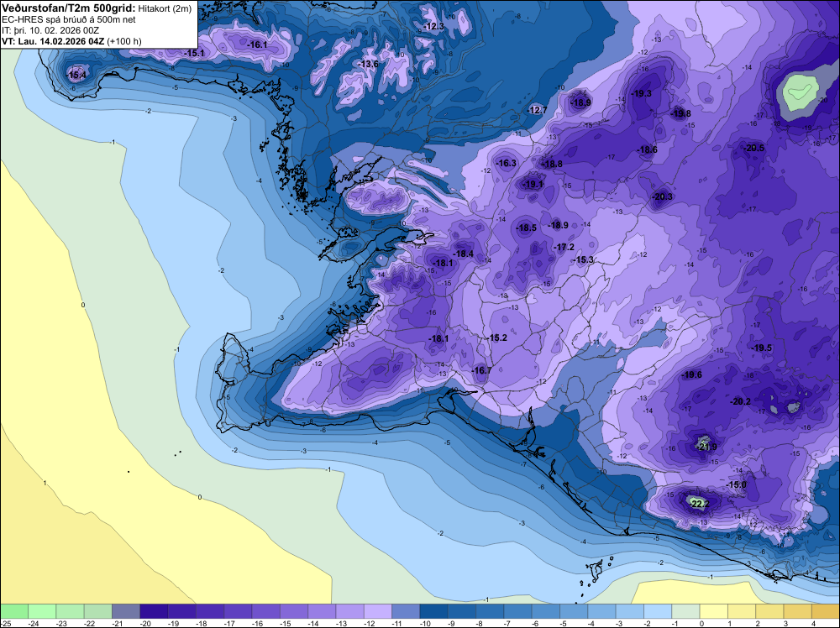Click the -19.3 temperature label
This screenshot has height=628, width=840.
pyautogui.click(x=641, y=94)
